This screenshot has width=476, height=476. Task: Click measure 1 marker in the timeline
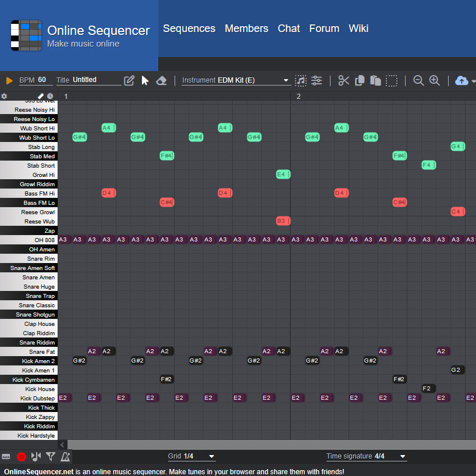coord(66,97)
